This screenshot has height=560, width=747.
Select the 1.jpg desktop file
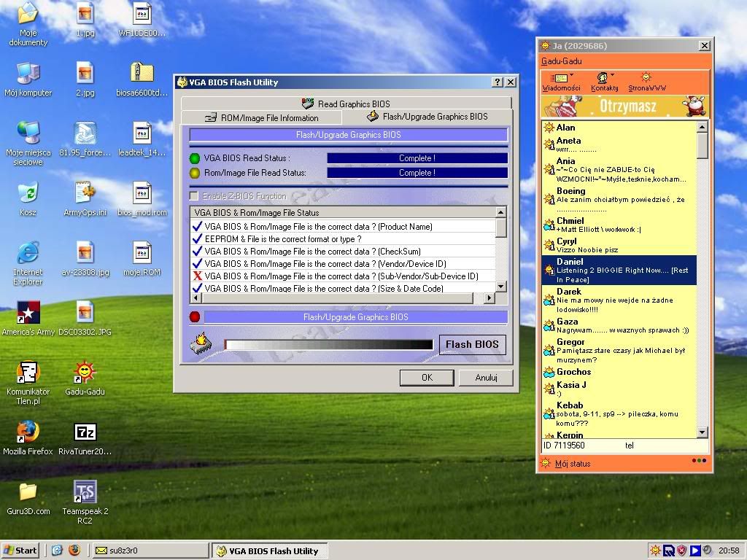click(85, 20)
